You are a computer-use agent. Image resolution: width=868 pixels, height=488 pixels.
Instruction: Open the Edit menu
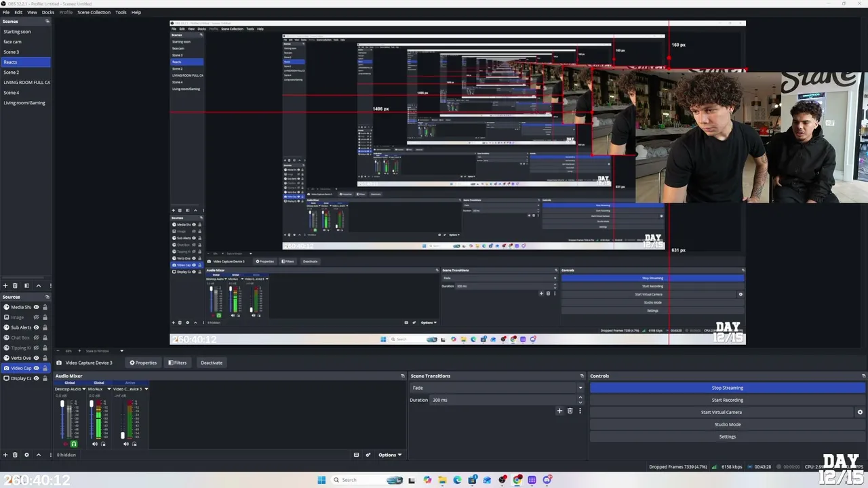pyautogui.click(x=18, y=12)
